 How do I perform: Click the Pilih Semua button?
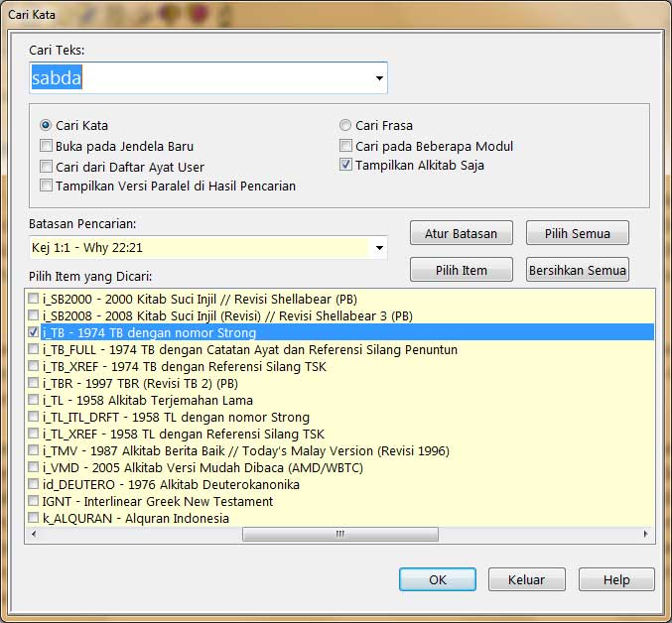coord(578,233)
